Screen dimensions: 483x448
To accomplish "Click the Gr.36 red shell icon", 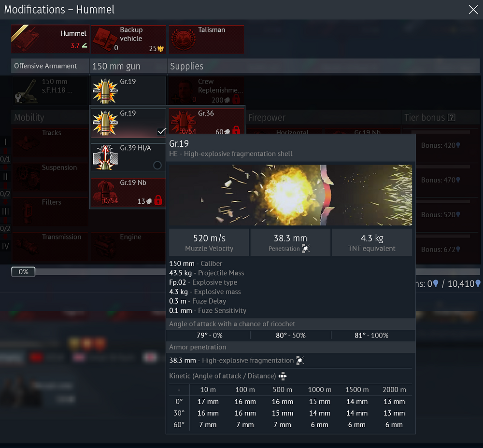I will click(183, 122).
